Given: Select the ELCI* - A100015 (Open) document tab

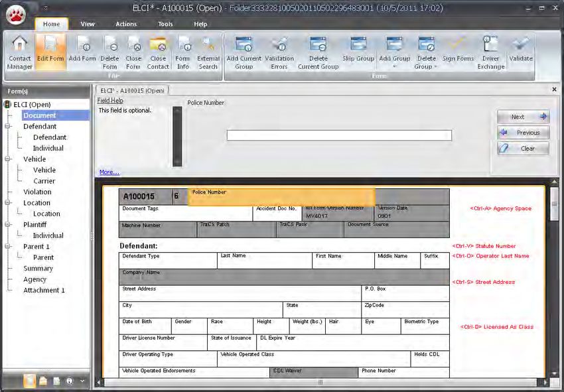Looking at the screenshot, I should (132, 91).
